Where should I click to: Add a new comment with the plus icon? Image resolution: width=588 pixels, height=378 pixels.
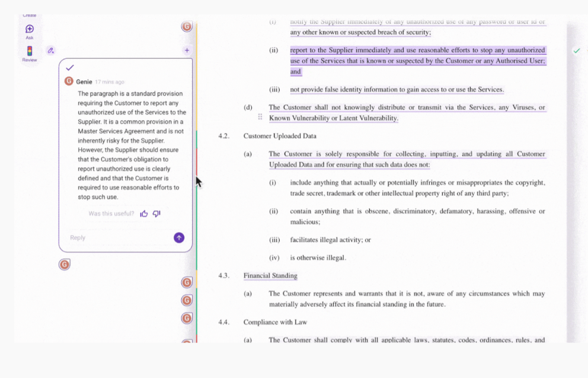pos(187,50)
